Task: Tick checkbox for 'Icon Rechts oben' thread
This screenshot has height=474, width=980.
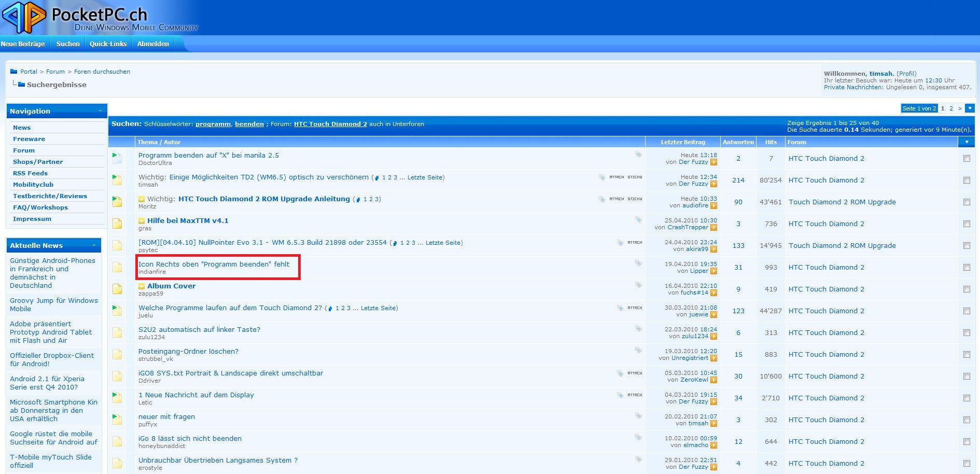Action: pos(967,268)
